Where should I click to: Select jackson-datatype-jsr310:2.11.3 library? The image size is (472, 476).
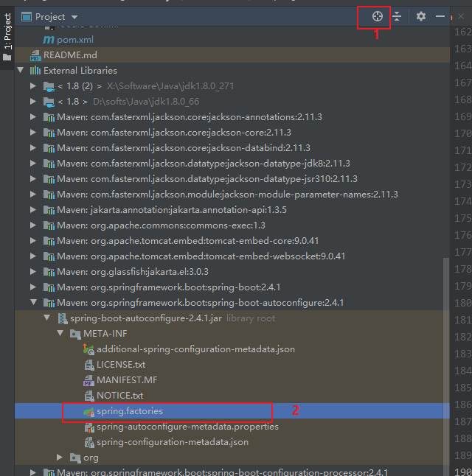click(x=207, y=179)
